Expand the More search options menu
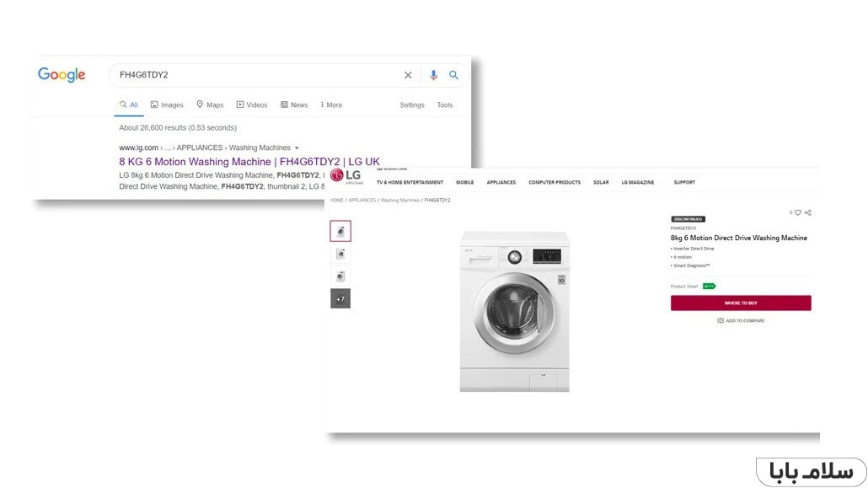This screenshot has height=488, width=868. (x=331, y=105)
